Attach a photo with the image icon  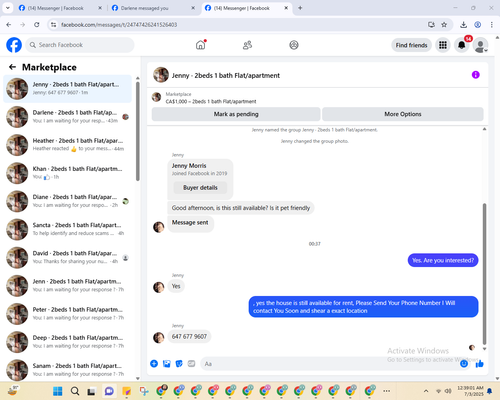point(167,364)
